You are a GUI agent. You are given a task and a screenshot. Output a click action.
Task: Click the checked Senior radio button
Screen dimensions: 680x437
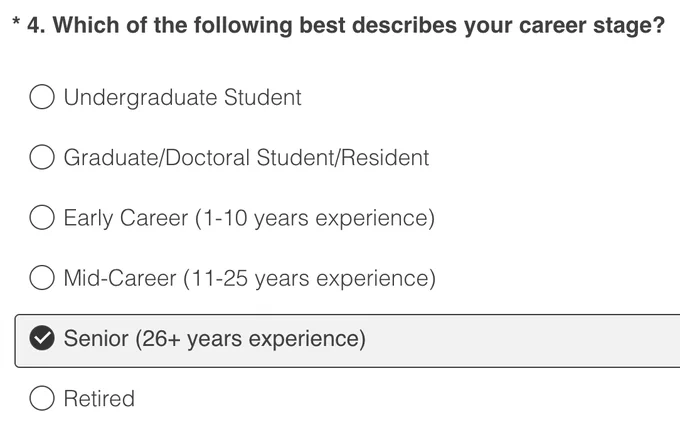click(42, 338)
